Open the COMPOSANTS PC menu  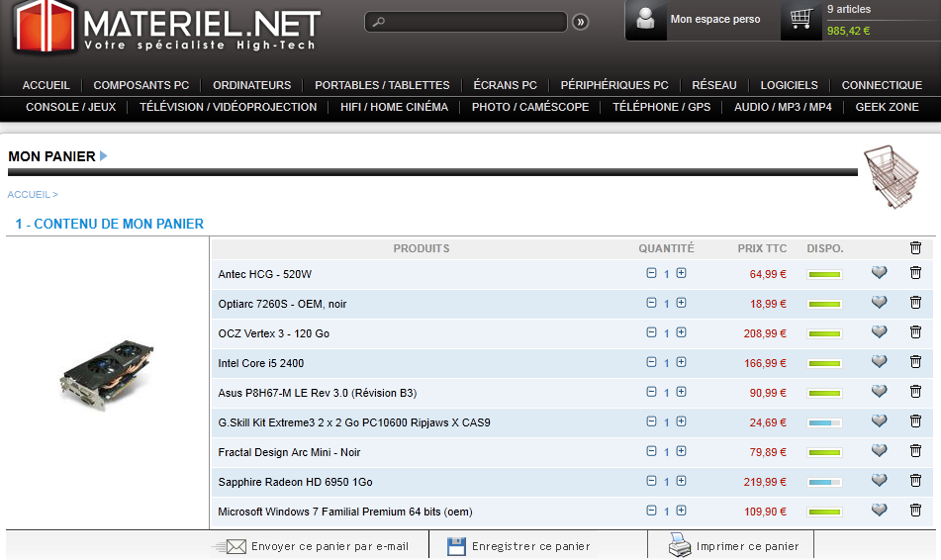click(141, 85)
